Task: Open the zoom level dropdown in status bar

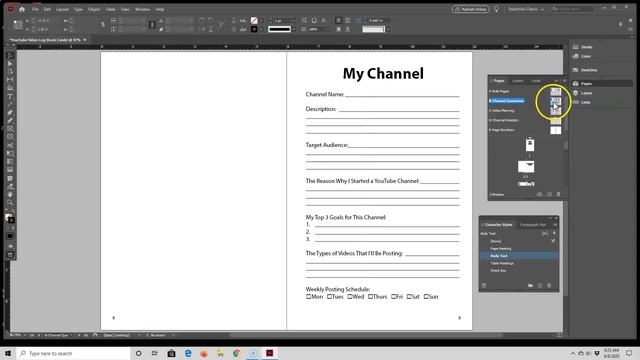Action: point(25,335)
